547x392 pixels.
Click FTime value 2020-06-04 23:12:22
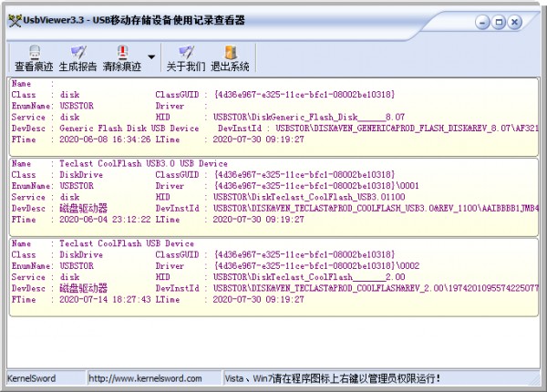pyautogui.click(x=105, y=220)
